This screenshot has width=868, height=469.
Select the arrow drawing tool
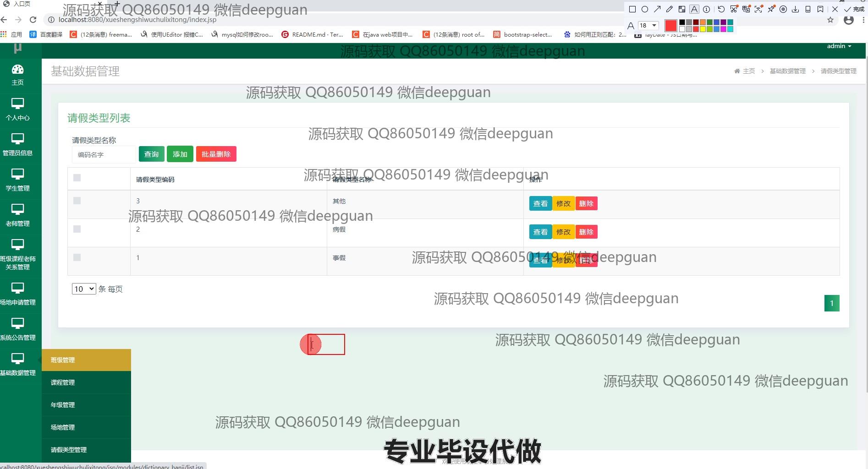point(657,9)
